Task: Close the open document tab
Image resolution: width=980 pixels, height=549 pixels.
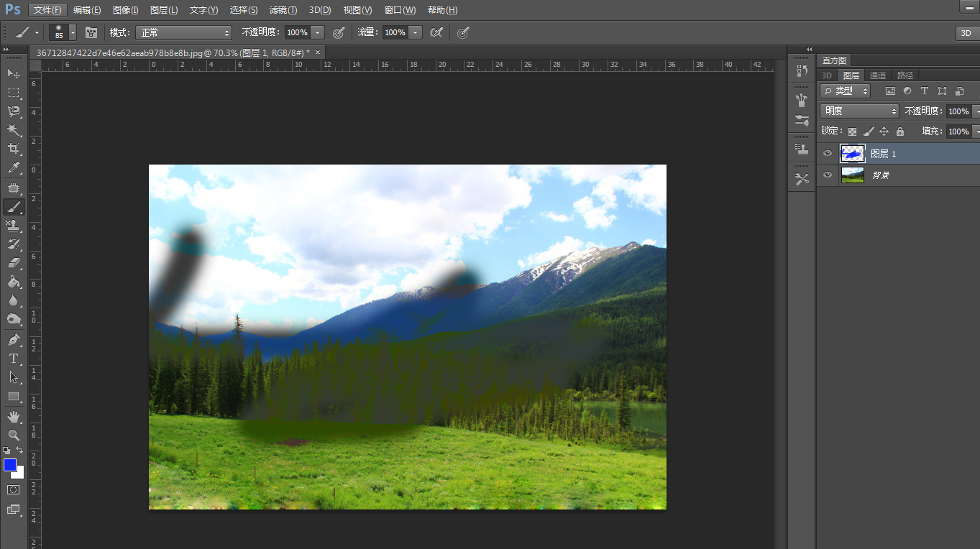Action: (x=317, y=52)
